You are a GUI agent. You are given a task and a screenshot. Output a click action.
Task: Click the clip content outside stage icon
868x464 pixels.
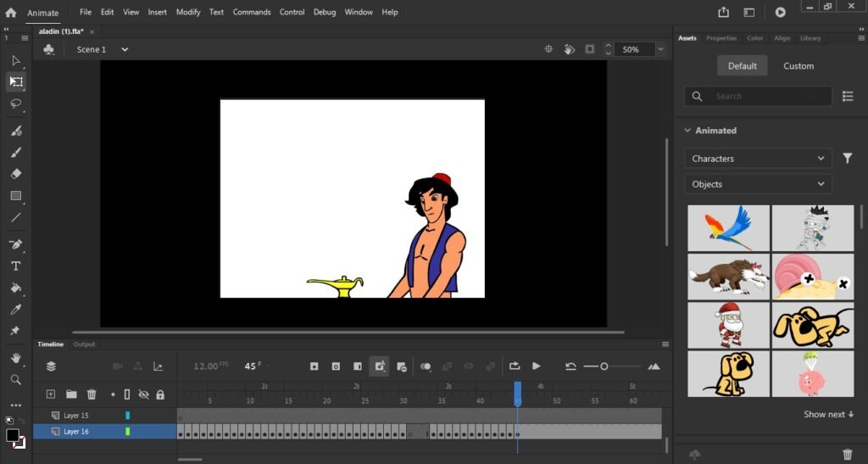(x=590, y=49)
